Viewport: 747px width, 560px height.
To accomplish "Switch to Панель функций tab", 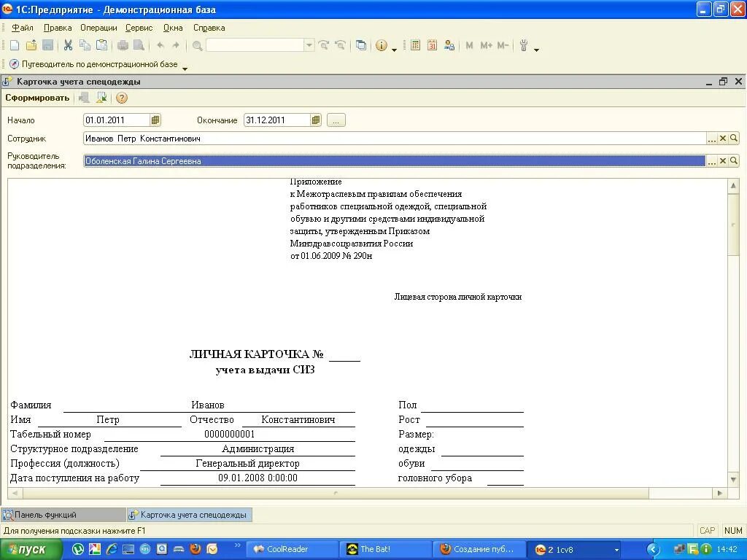I will tap(63, 515).
